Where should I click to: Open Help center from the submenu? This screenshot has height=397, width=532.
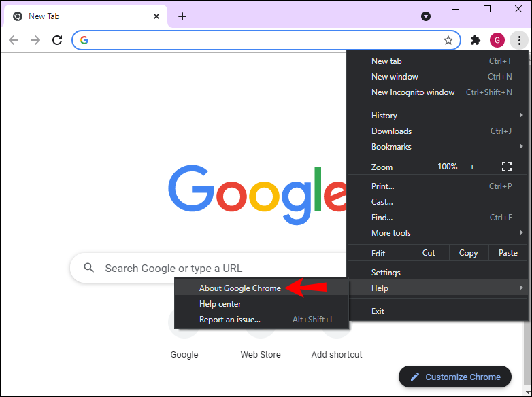point(261,303)
